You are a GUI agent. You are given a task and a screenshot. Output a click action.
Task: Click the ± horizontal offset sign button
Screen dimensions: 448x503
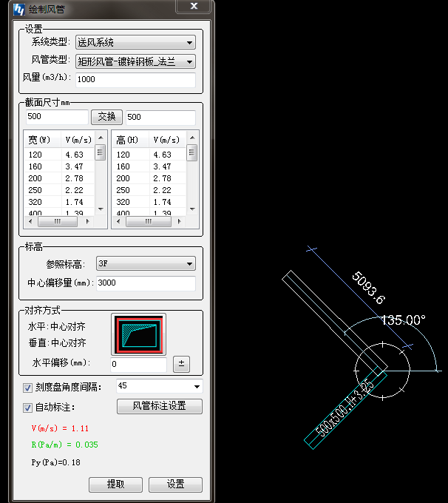click(x=182, y=364)
